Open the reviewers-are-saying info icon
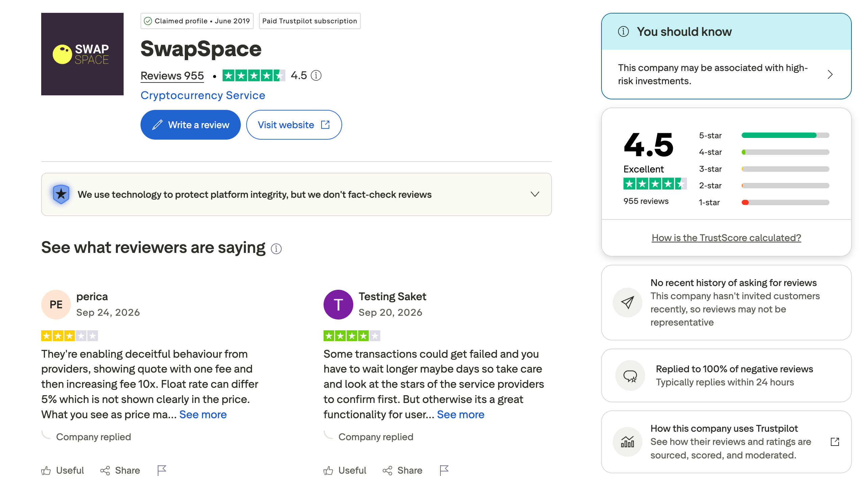Image resolution: width=868 pixels, height=499 pixels. click(276, 248)
